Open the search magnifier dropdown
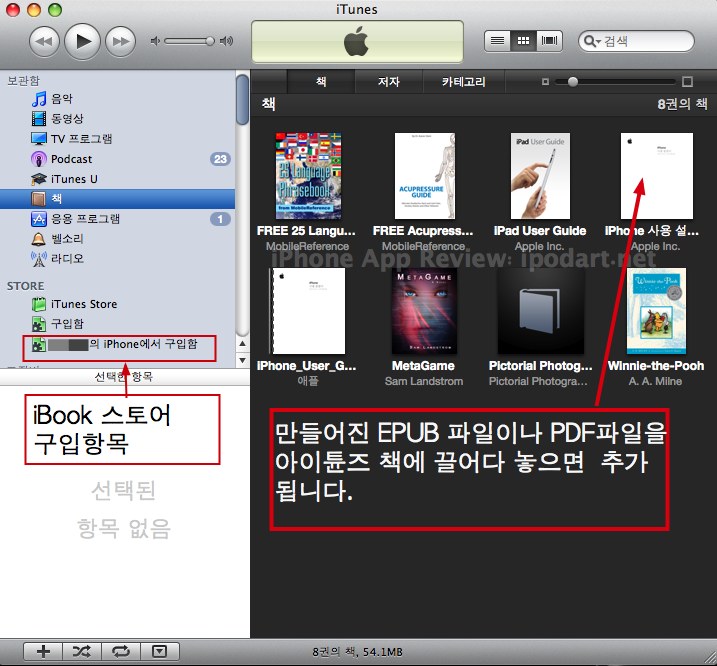The width and height of the screenshot is (717, 666). tap(592, 41)
